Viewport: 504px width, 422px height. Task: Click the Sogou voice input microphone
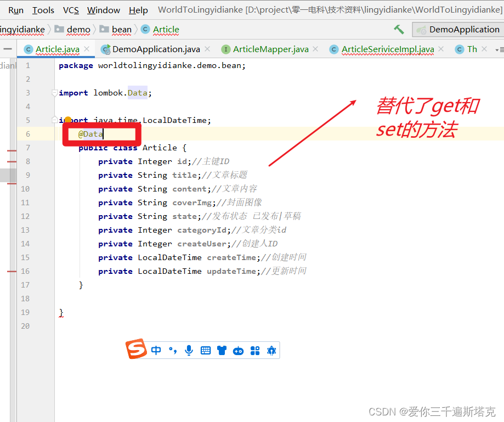point(189,350)
